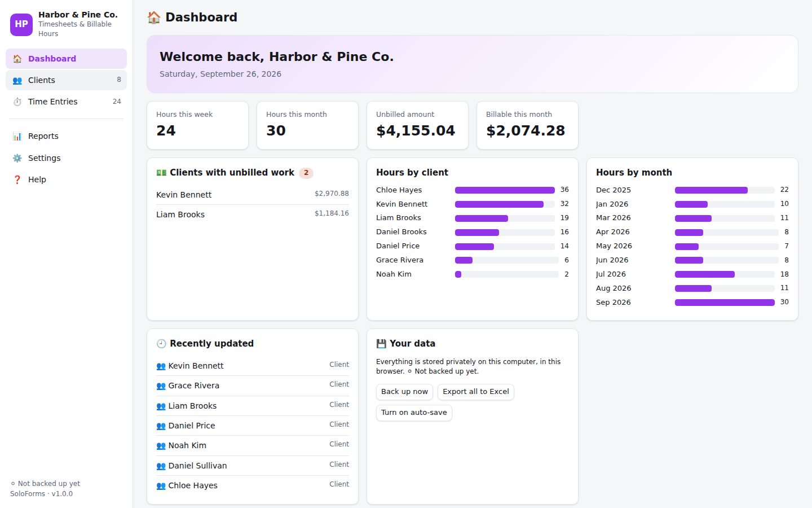Open Kevin Bennett's unbilled work row
The image size is (812, 508).
[253, 195]
